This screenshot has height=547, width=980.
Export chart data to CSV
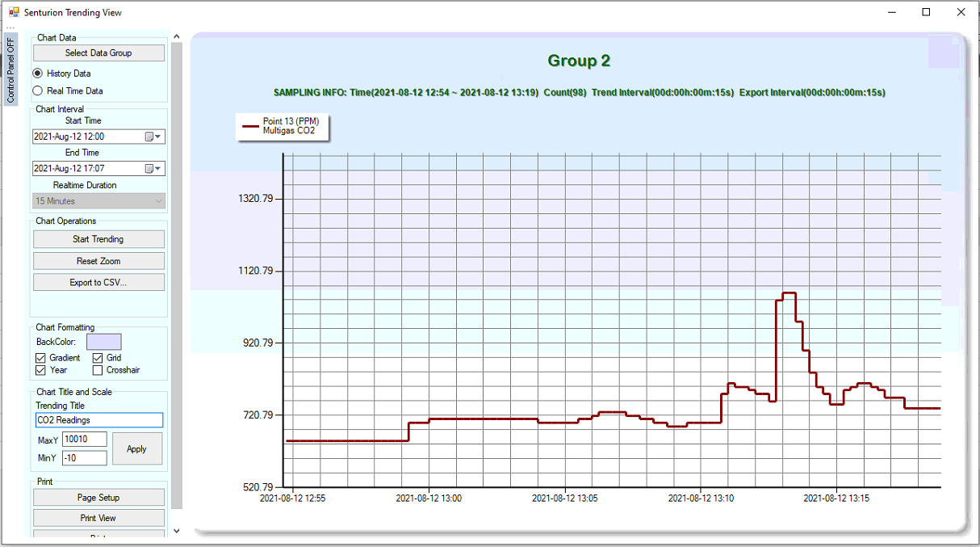pyautogui.click(x=98, y=283)
